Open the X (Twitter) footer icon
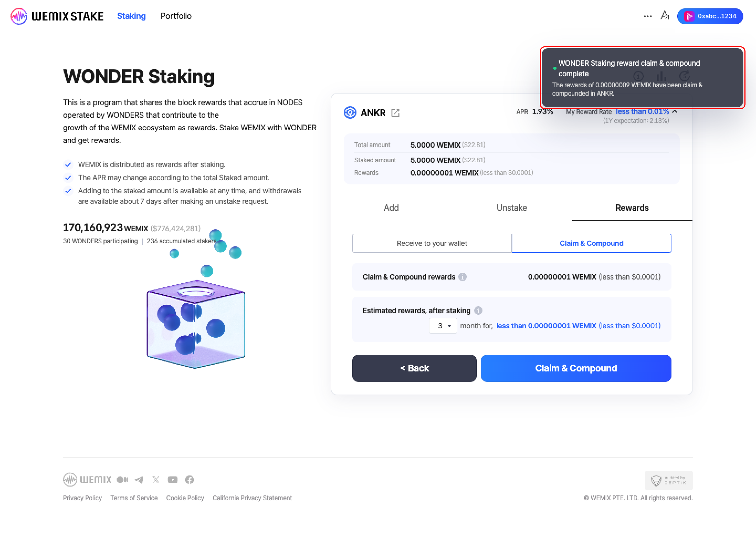Viewport: 756px width, 538px height. 156,480
